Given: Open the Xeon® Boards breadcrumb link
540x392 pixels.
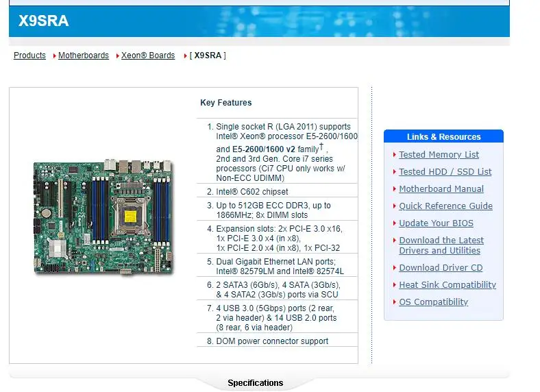Looking at the screenshot, I should pyautogui.click(x=148, y=56).
